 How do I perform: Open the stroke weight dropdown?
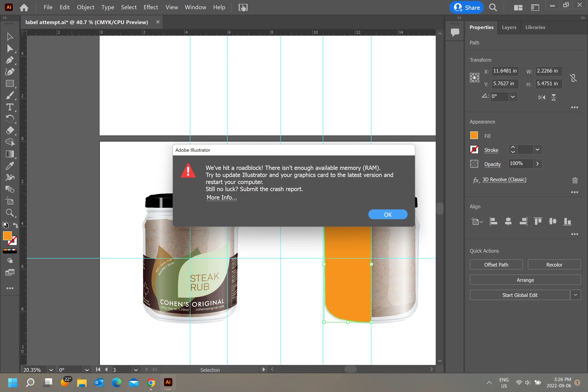coord(537,150)
